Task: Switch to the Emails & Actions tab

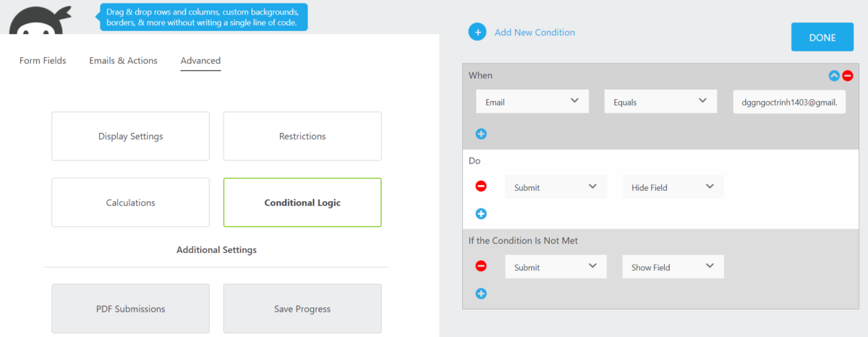Action: (x=123, y=61)
